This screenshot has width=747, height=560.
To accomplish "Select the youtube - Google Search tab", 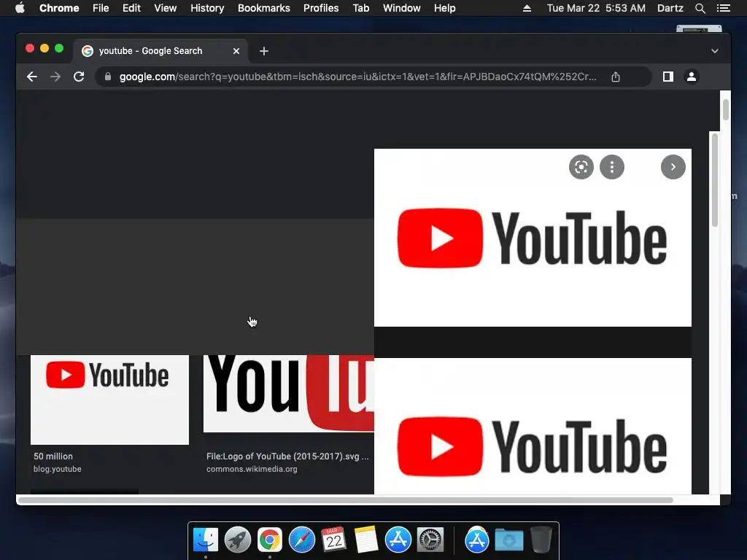I will pos(160,51).
